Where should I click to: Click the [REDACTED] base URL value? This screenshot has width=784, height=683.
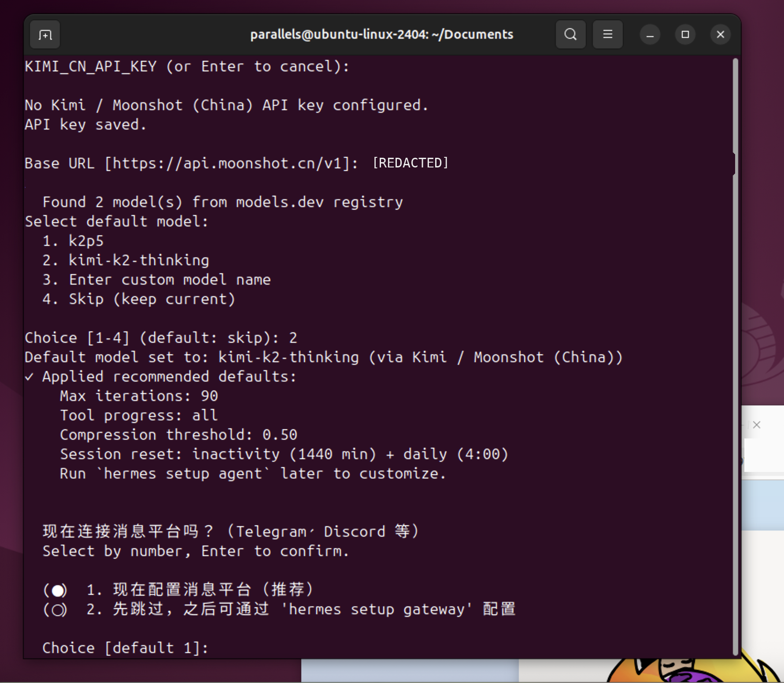tap(410, 163)
